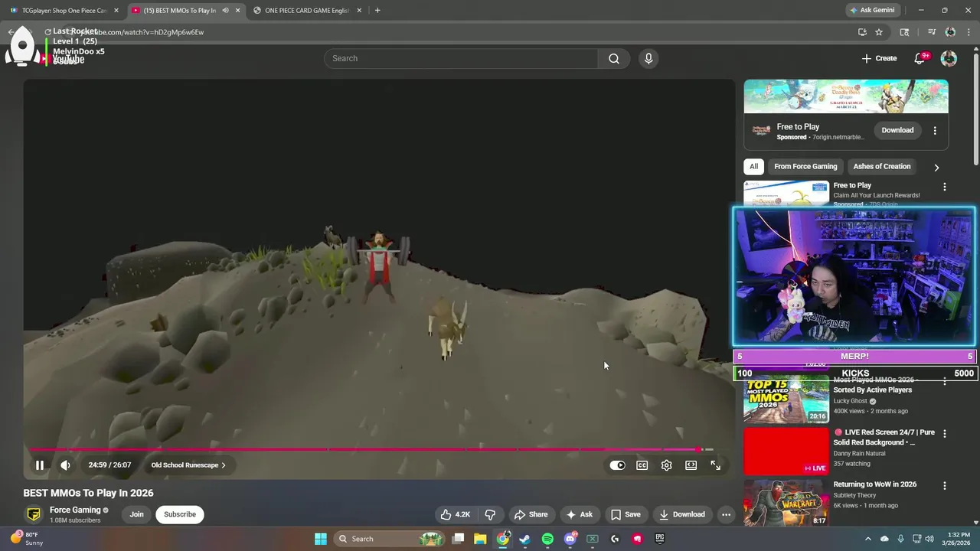This screenshot has height=551, width=980.
Task: Open Steam from the taskbar
Action: click(525, 539)
